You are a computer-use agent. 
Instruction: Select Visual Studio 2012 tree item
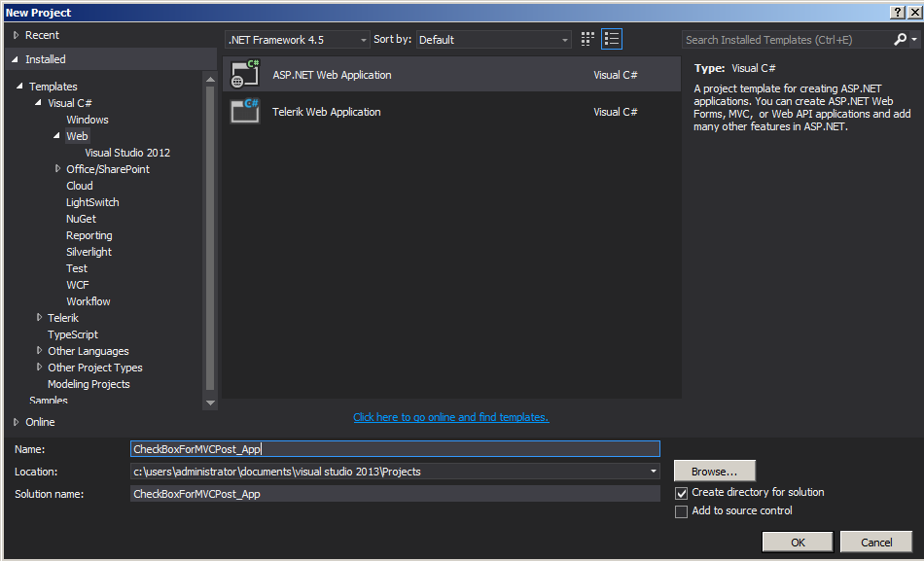click(x=127, y=153)
